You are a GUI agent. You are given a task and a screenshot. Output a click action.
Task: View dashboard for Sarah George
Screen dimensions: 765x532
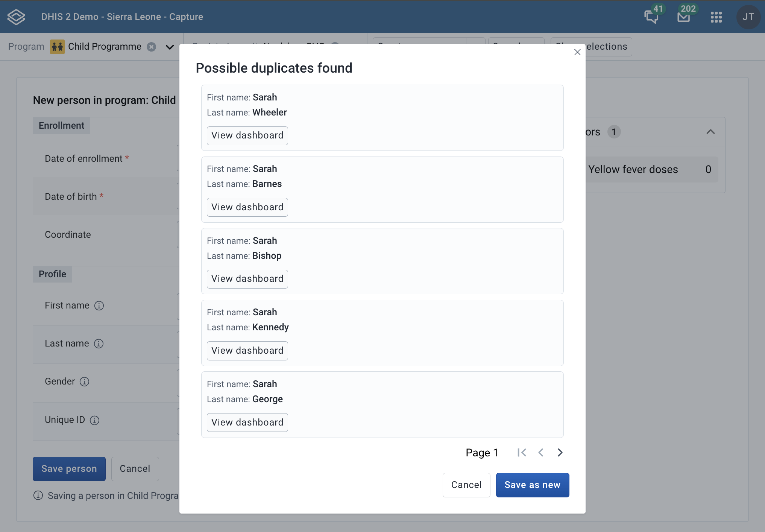point(247,423)
